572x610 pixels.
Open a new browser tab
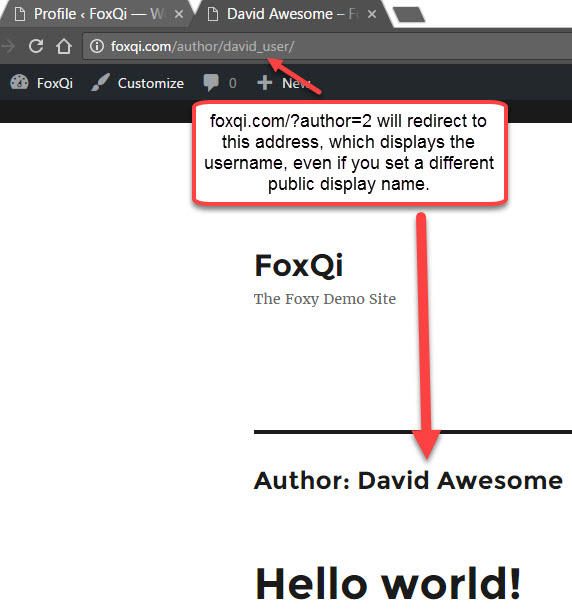[409, 14]
